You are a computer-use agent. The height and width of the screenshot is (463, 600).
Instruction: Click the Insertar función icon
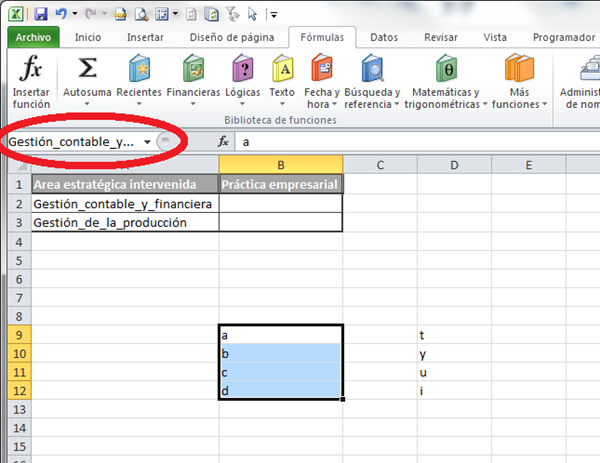(31, 71)
